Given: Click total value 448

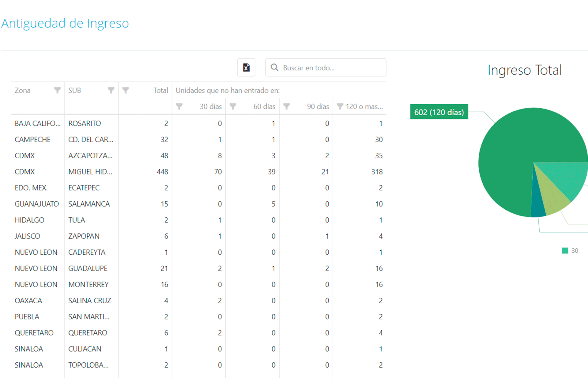Looking at the screenshot, I should (162, 172).
